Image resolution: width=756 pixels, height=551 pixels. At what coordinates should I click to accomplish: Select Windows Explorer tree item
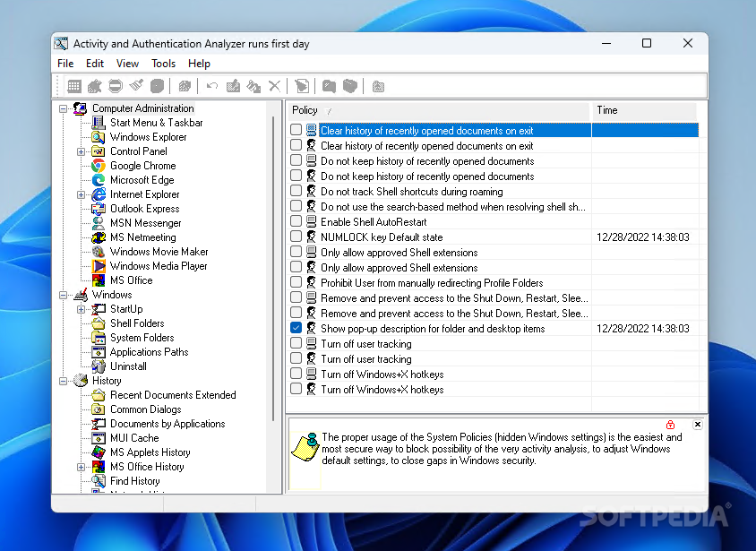click(149, 137)
